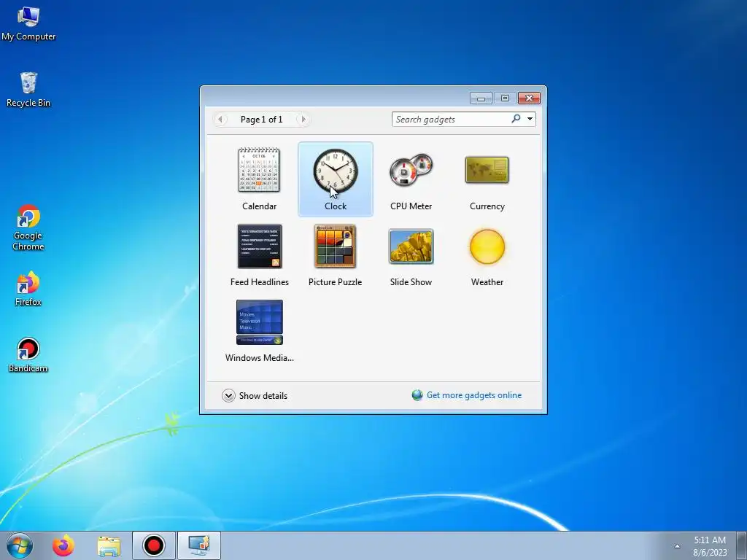This screenshot has height=560, width=747.
Task: Launch Google Chrome desktop shortcut
Action: click(x=28, y=227)
